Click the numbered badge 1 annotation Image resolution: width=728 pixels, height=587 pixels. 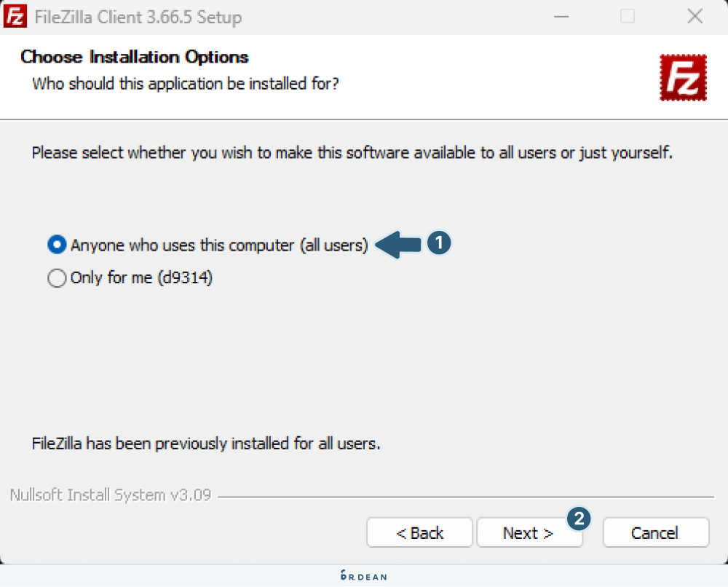tap(439, 244)
